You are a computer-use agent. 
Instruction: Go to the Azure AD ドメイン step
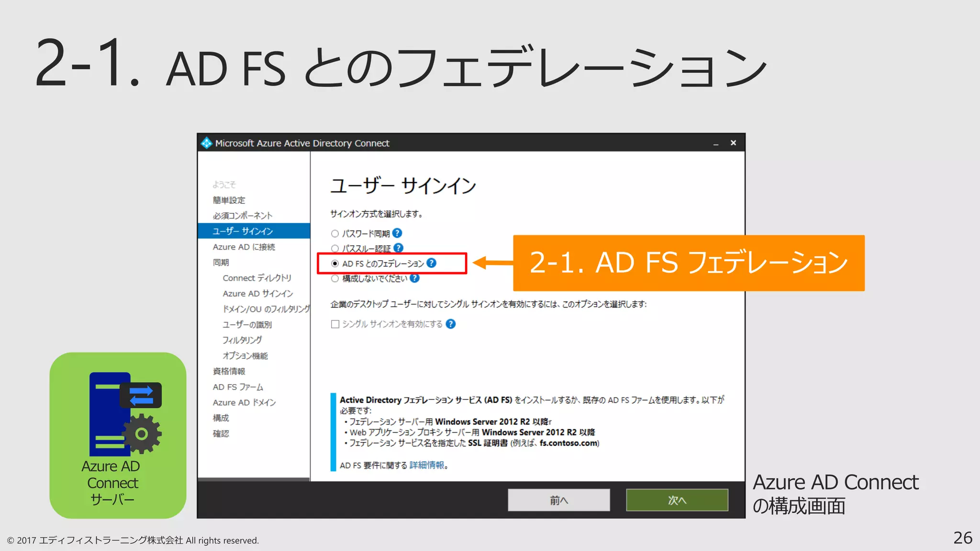pos(244,402)
